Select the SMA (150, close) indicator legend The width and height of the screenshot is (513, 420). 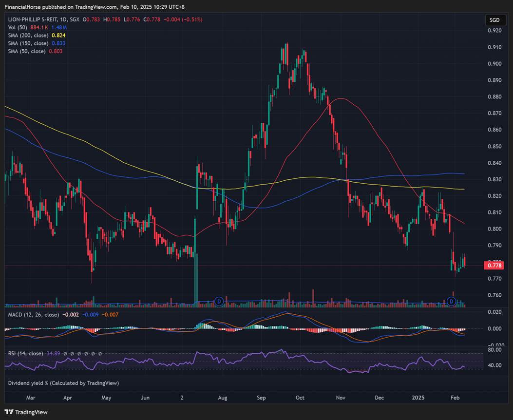tap(28, 43)
